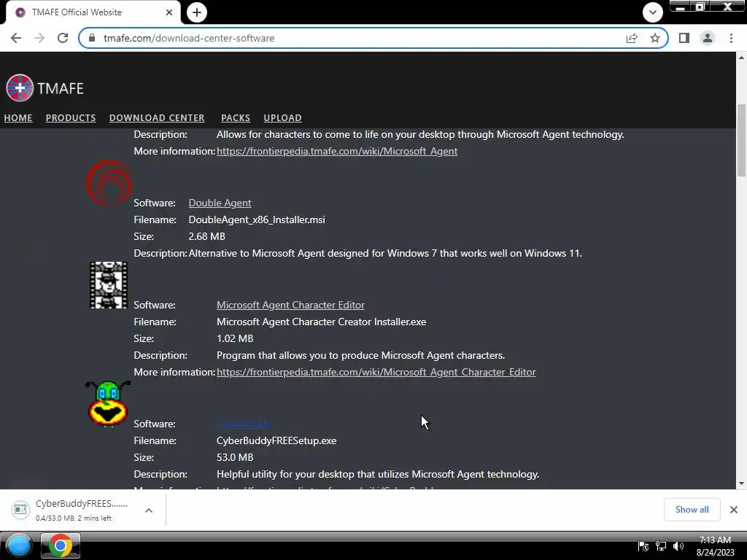Screen dimensions: 747x560
Task: Open the PRODUCTS navigation item
Action: coord(71,117)
